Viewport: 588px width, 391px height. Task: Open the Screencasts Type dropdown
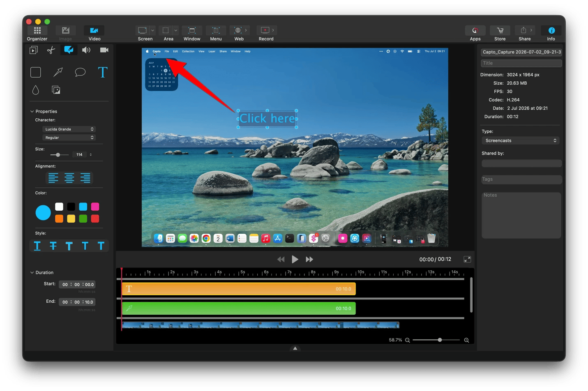(x=521, y=140)
